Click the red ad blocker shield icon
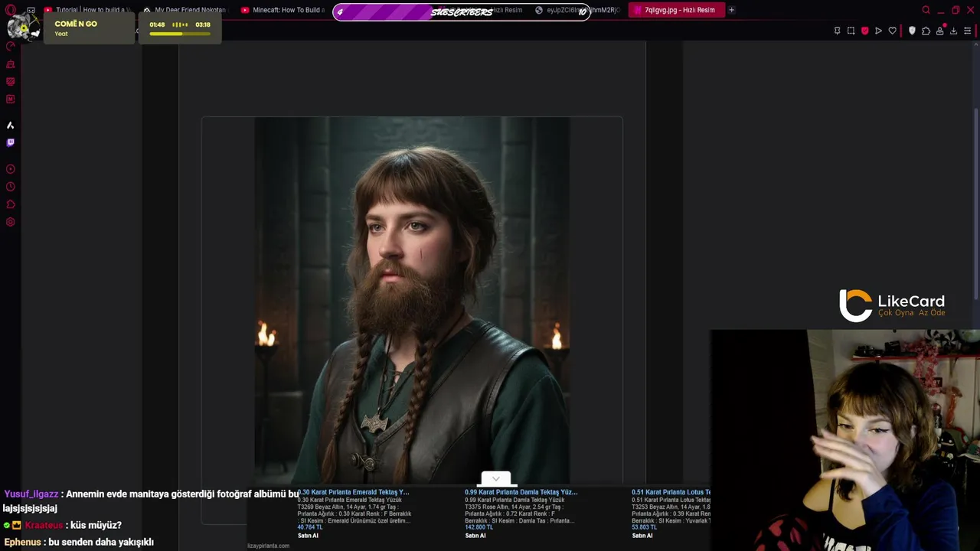Screen dimensions: 980x551 (865, 31)
